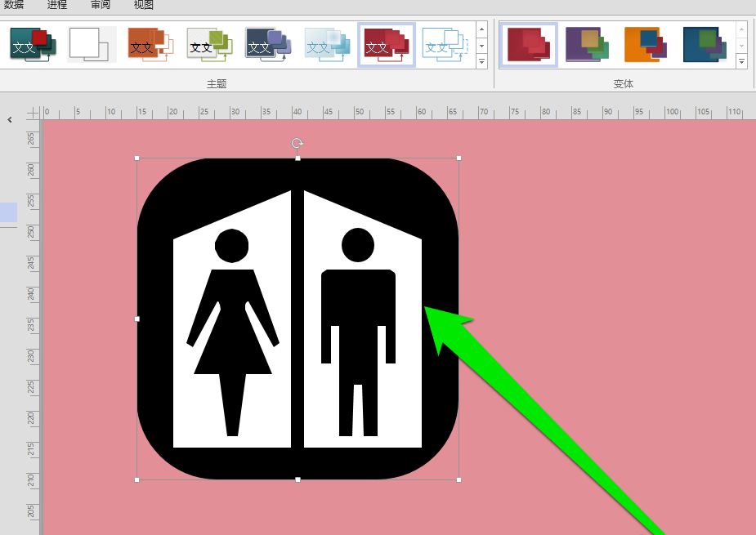This screenshot has width=756, height=535.
Task: Open the Variants gallery more dropdown
Action: pyautogui.click(x=741, y=61)
